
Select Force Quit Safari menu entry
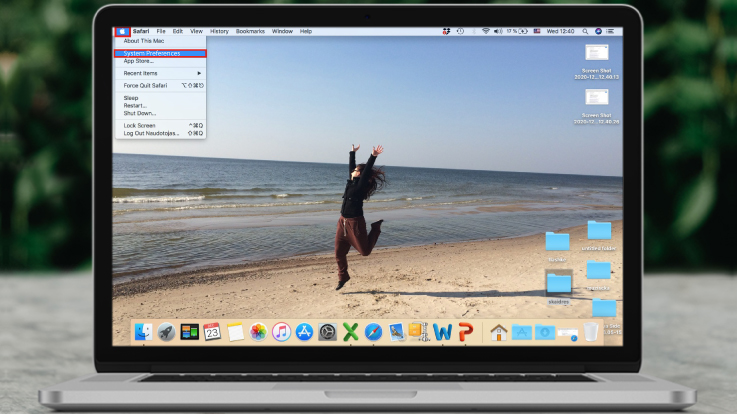click(151, 86)
